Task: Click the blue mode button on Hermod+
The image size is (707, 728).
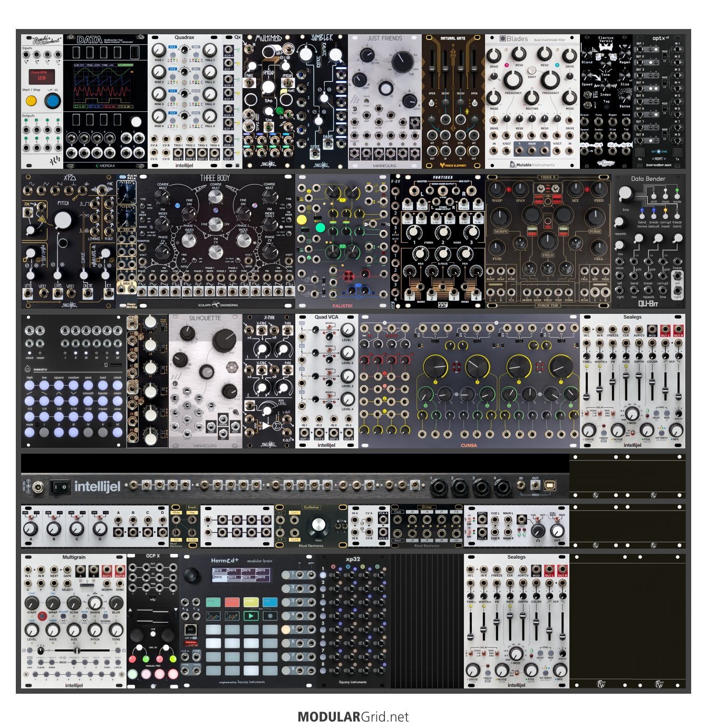Action: (x=270, y=602)
